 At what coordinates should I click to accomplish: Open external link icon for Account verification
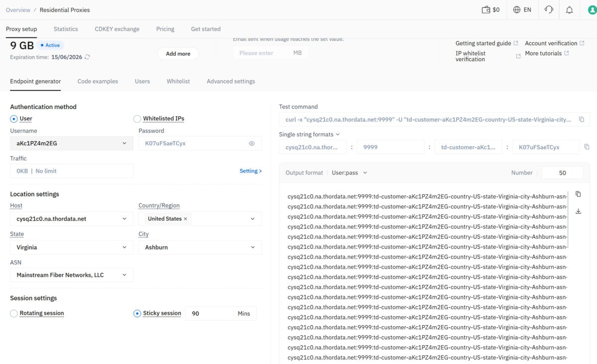point(582,43)
